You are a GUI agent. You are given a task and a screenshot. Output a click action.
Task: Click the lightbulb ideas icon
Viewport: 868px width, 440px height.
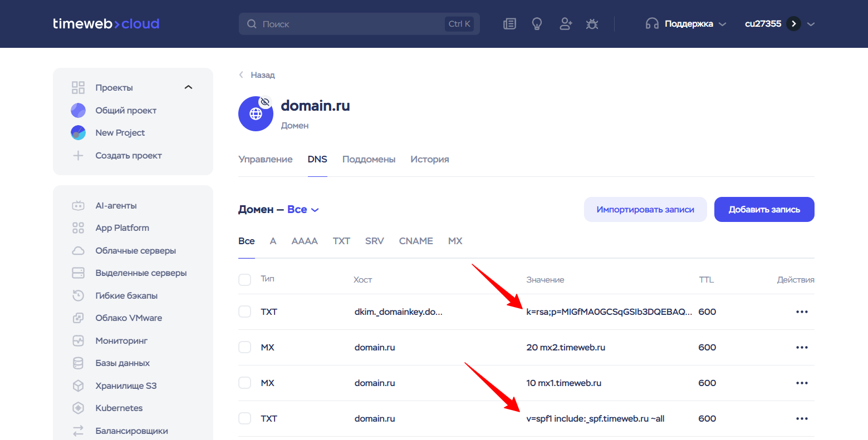(x=537, y=24)
